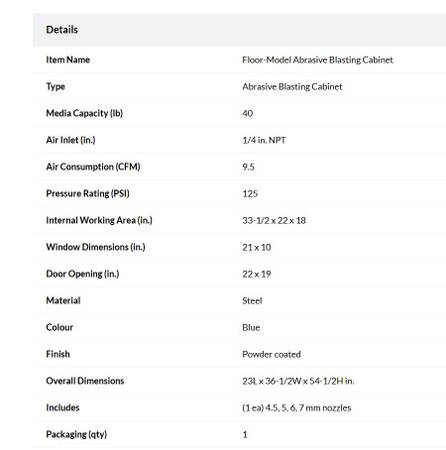Screen dimensions: 446x450
Task: Click the 22 x 19 door opening value
Action: 257,274
